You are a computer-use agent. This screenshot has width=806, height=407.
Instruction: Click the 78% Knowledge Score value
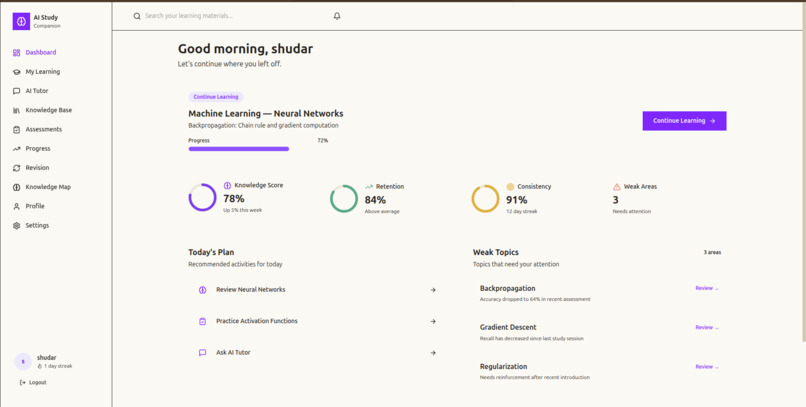point(234,198)
